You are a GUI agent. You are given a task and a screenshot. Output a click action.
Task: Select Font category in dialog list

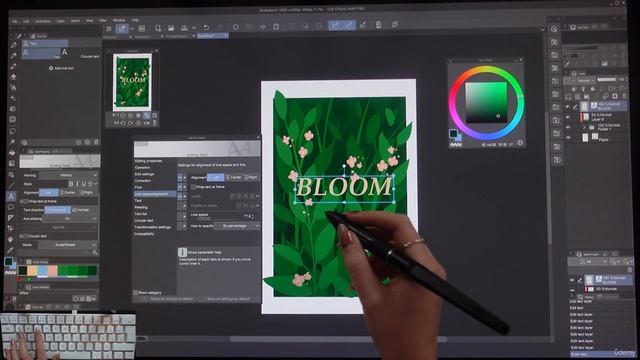click(x=139, y=187)
